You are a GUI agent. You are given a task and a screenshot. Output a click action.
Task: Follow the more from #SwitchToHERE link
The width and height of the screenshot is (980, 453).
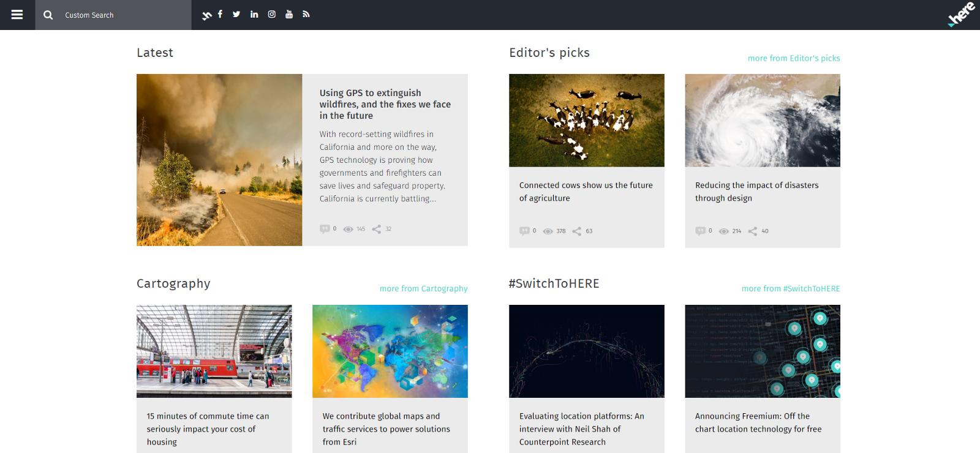coord(791,288)
